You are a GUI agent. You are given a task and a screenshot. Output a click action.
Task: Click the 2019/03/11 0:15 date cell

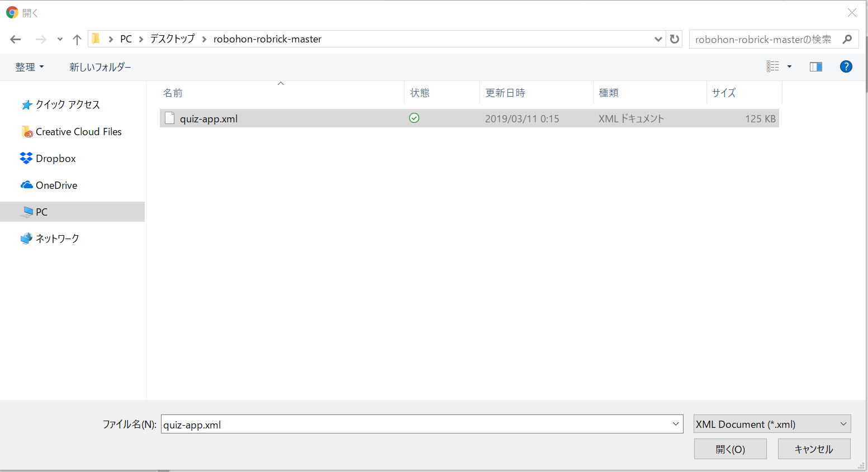click(522, 118)
